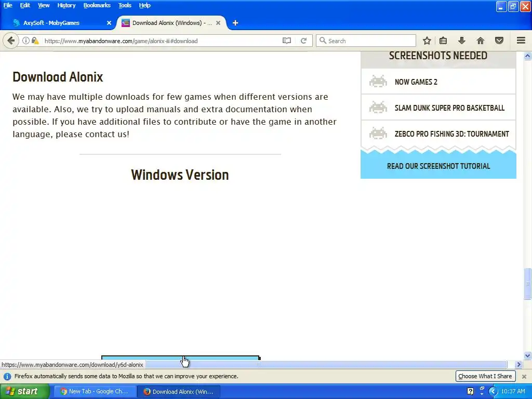
Task: Open the padlock warning security icon
Action: click(x=35, y=41)
